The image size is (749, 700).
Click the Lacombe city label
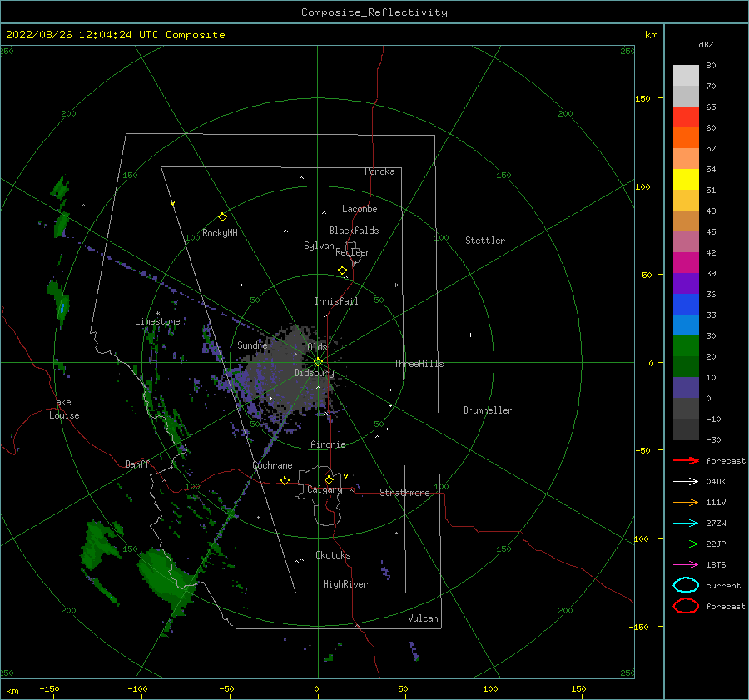coord(360,209)
